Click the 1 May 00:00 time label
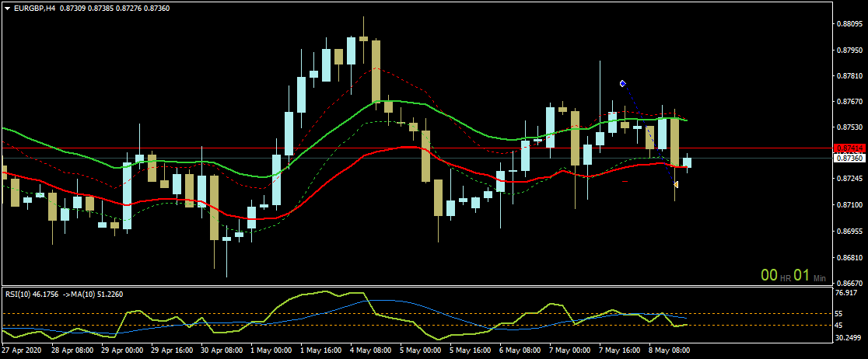Screen dimensions: 868x359 tap(271, 350)
